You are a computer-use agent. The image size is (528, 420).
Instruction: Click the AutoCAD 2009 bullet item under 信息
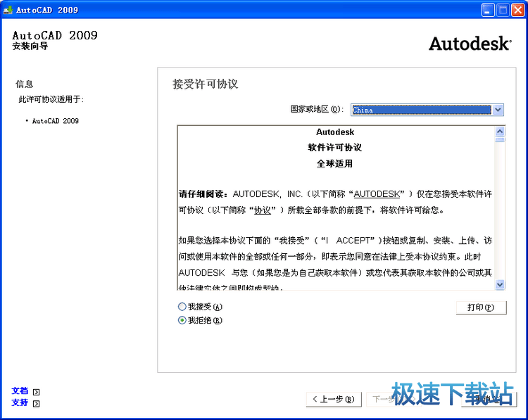point(55,121)
